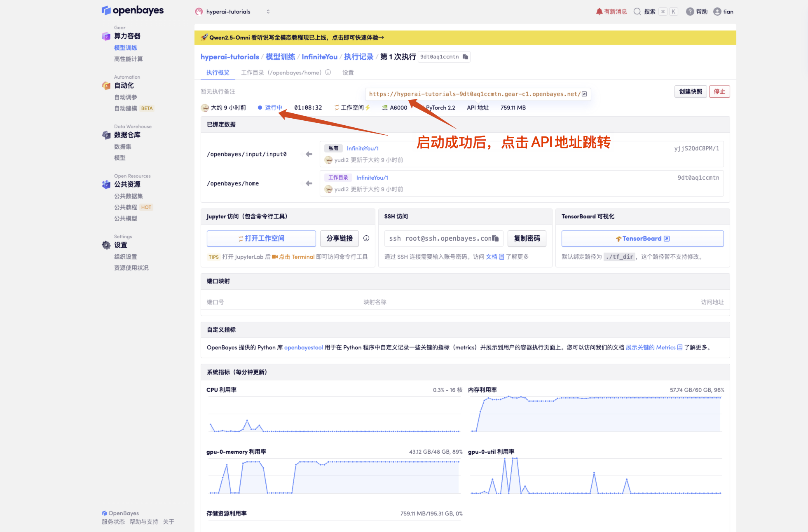Copy the SSH command to the clipboard
808x532 pixels.
(x=495, y=238)
